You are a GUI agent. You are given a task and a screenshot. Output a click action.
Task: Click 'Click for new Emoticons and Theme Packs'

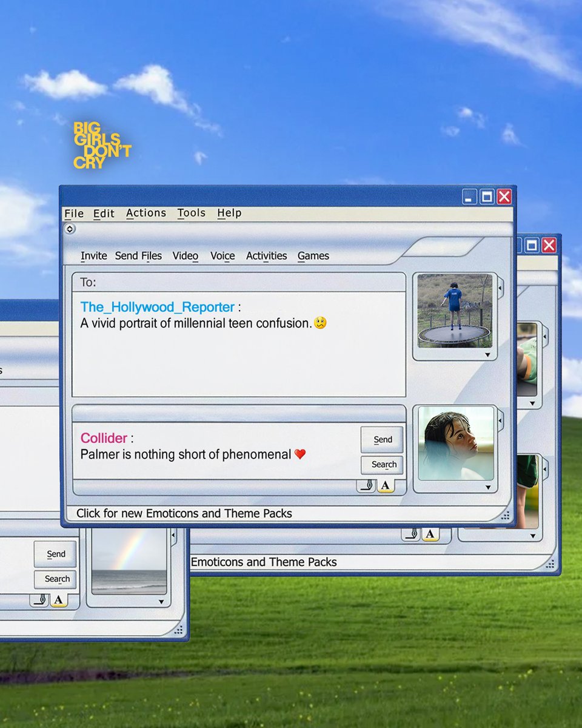point(184,513)
